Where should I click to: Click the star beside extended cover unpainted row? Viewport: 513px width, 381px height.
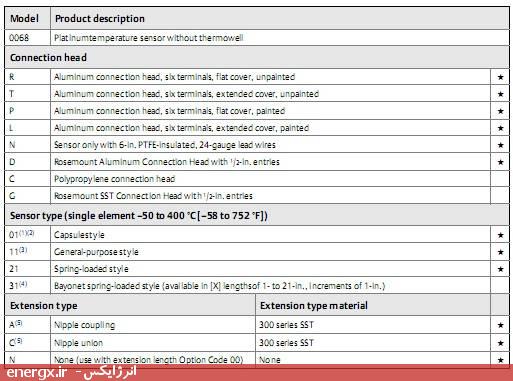tap(500, 94)
